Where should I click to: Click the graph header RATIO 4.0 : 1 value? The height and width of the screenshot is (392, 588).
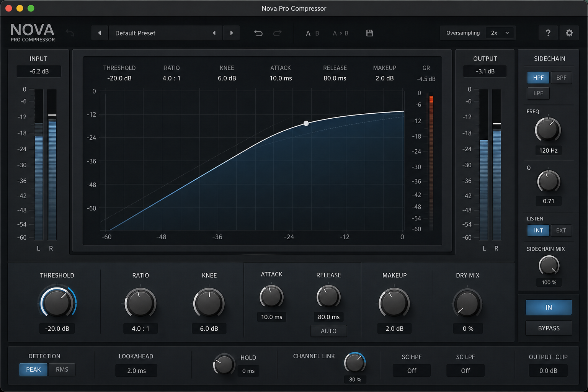click(x=171, y=78)
